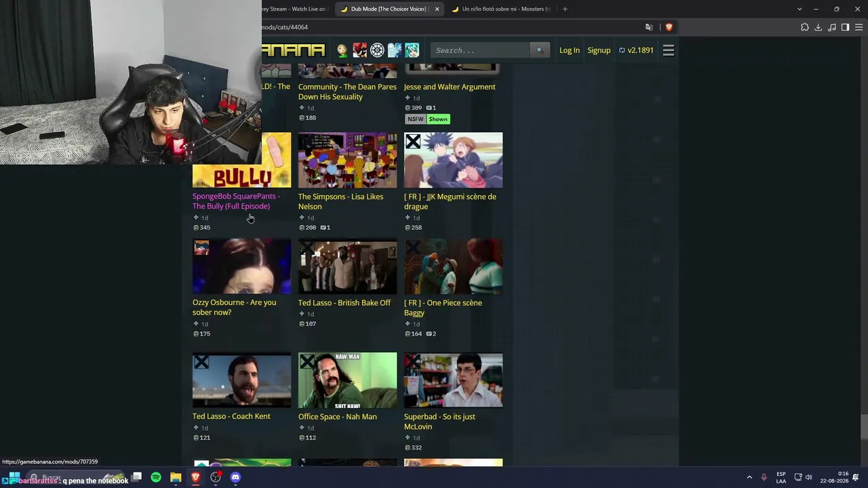This screenshot has height=488, width=868.
Task: Click the page vertical scrollbar thumb
Action: click(x=864, y=427)
